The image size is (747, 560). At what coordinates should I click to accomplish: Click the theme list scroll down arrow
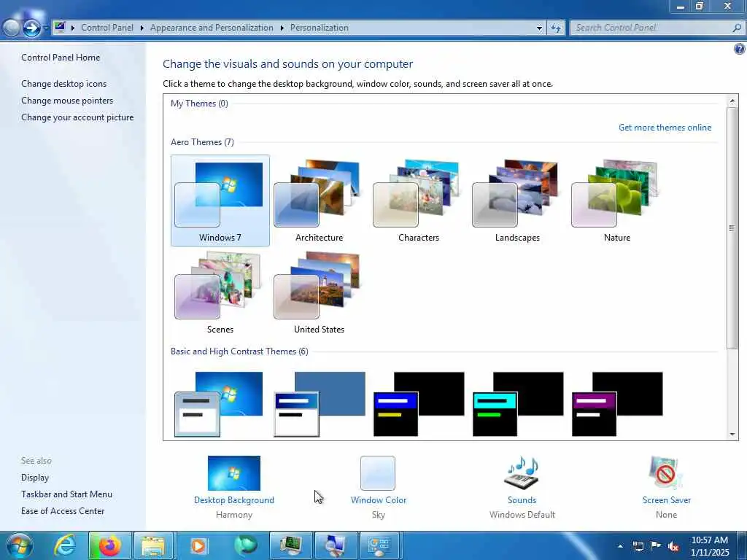pos(732,434)
